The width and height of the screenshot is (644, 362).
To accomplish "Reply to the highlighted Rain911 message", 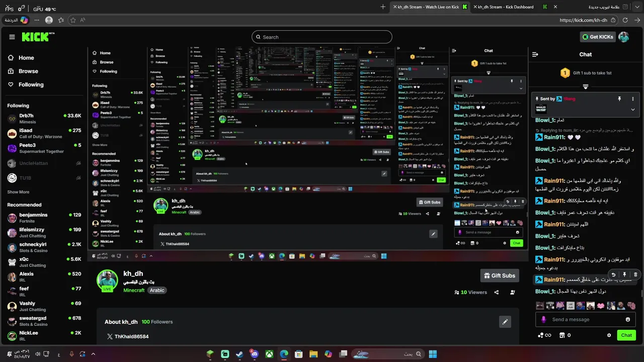I will tap(613, 275).
